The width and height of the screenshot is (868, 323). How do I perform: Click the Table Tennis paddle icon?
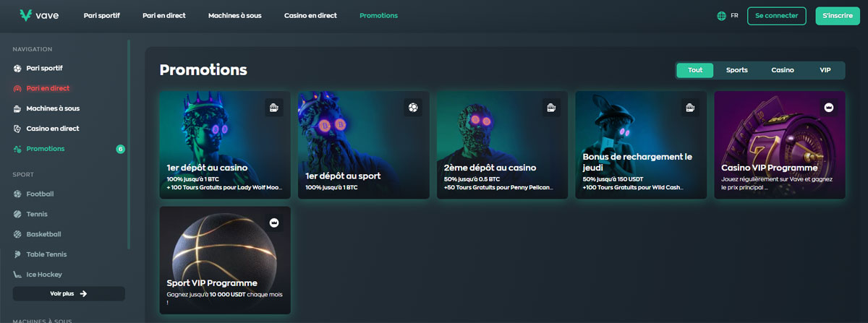(x=17, y=254)
